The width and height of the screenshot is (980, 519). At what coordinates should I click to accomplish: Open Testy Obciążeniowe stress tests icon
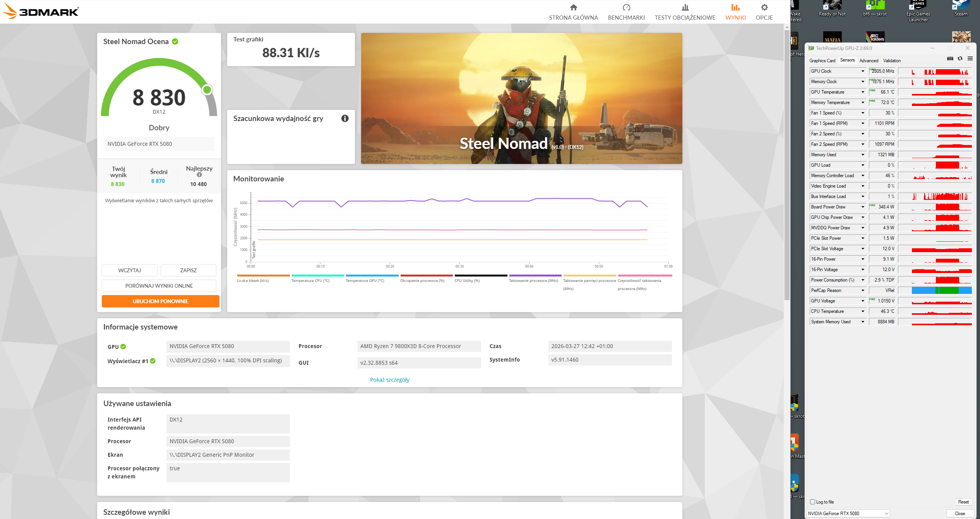pyautogui.click(x=685, y=8)
